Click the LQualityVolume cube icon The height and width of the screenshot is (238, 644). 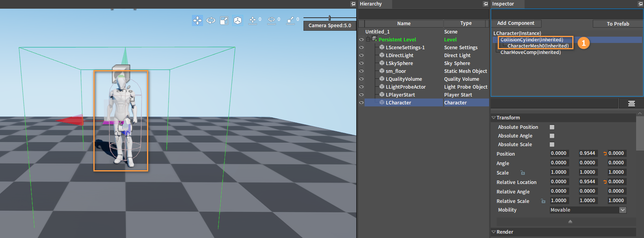coord(382,79)
